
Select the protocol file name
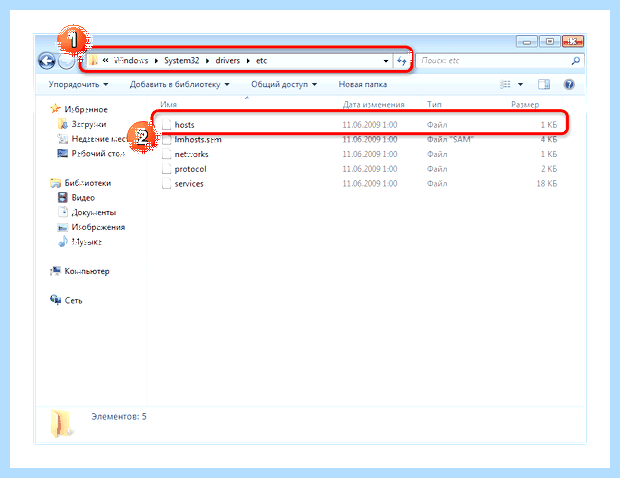190,169
